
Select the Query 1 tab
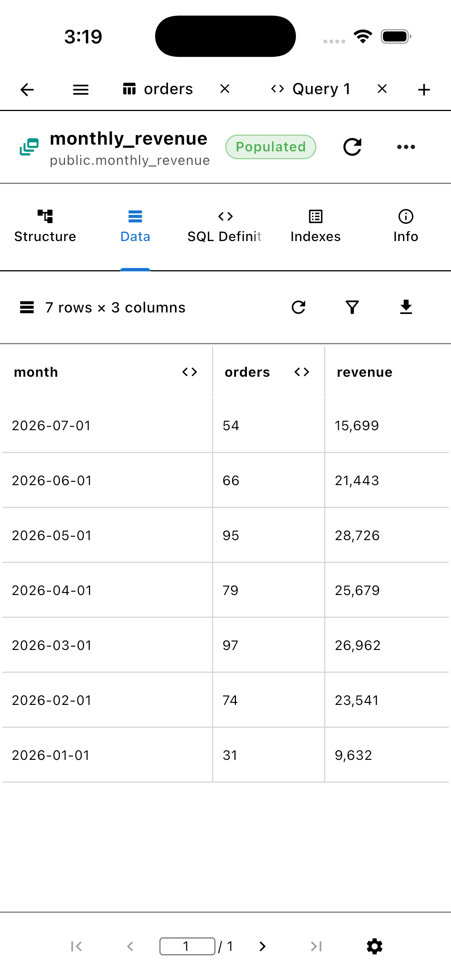[310, 89]
